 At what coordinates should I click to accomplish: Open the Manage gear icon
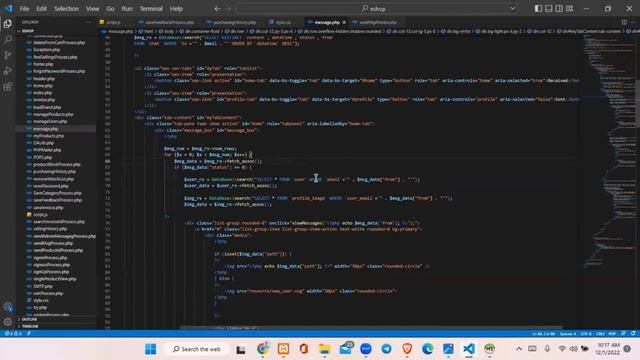point(7,322)
